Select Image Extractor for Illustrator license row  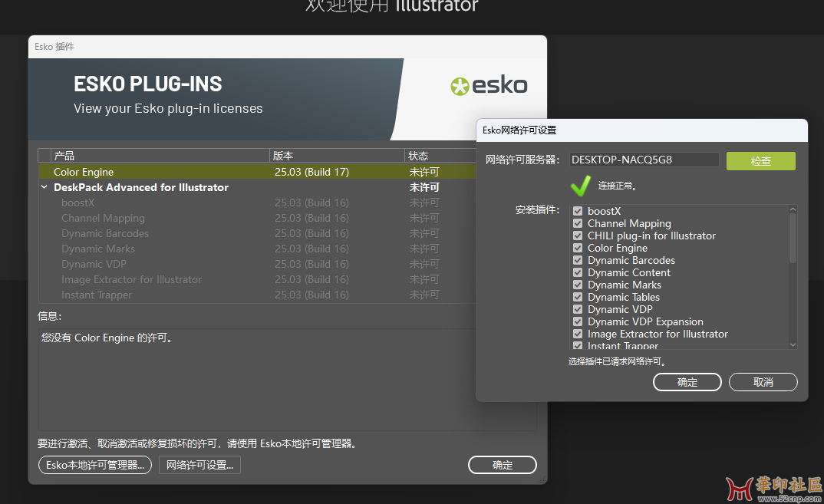(x=257, y=279)
